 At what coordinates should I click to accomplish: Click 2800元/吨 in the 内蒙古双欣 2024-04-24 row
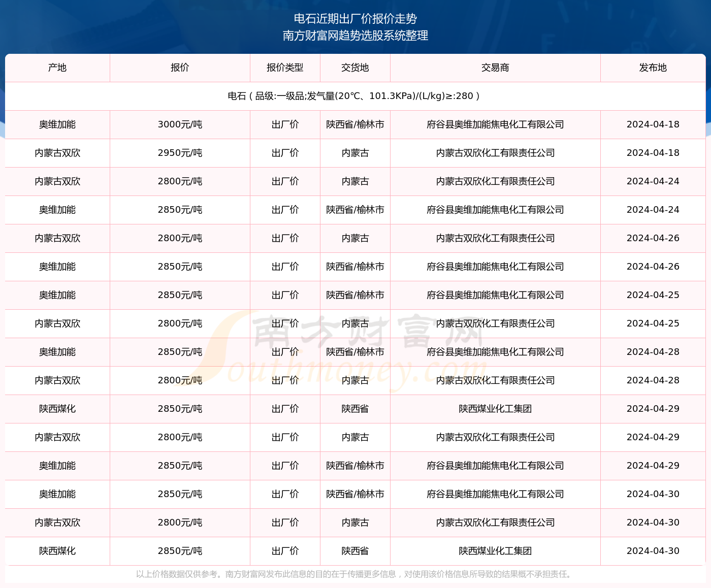coord(180,181)
